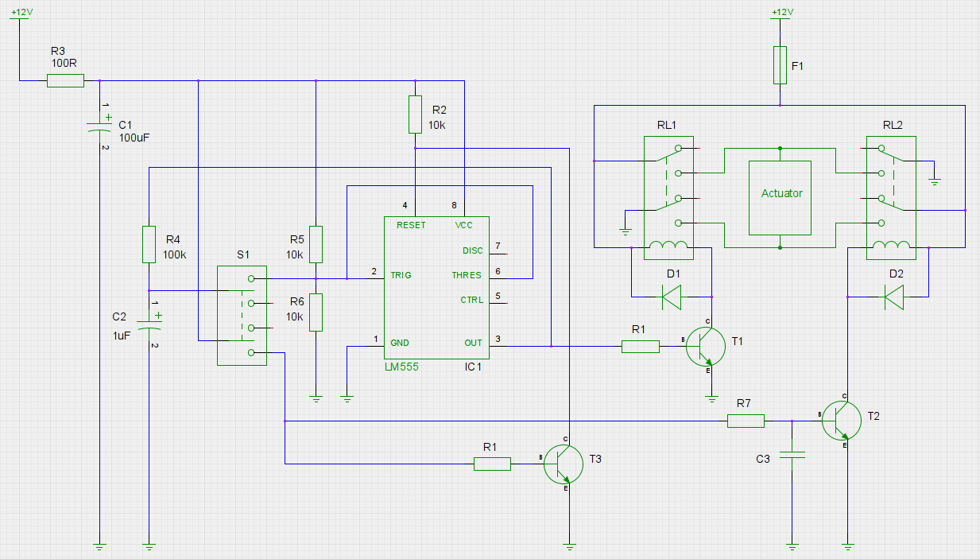Click the GND pin label on IC1
Viewport: 980px width, 559px height.
coord(399,343)
